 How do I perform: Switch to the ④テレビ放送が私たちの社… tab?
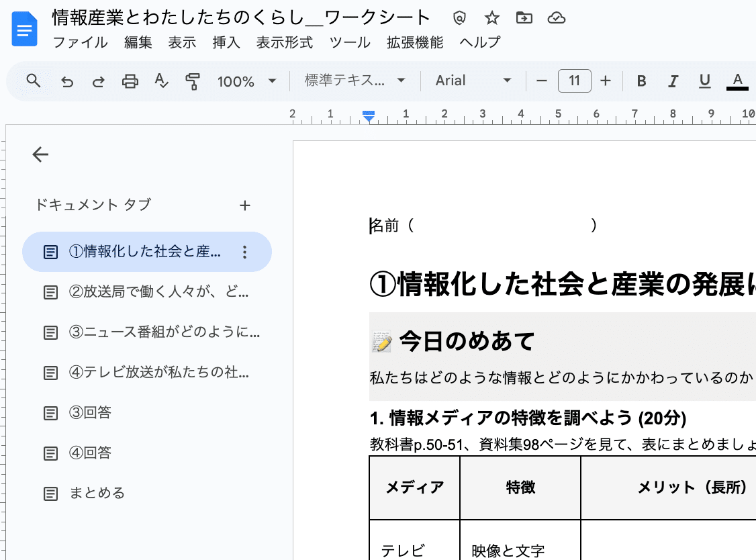coord(147,373)
